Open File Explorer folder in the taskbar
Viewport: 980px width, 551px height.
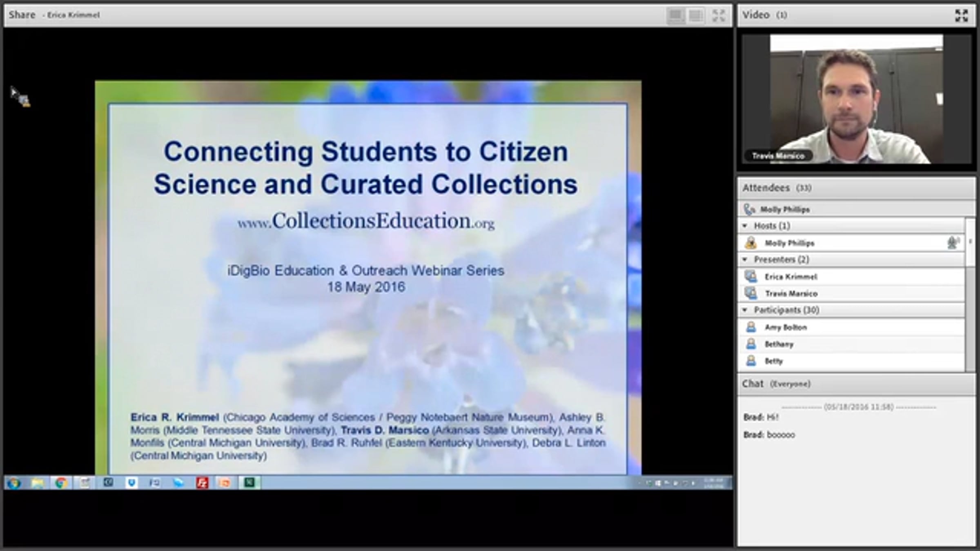(38, 483)
